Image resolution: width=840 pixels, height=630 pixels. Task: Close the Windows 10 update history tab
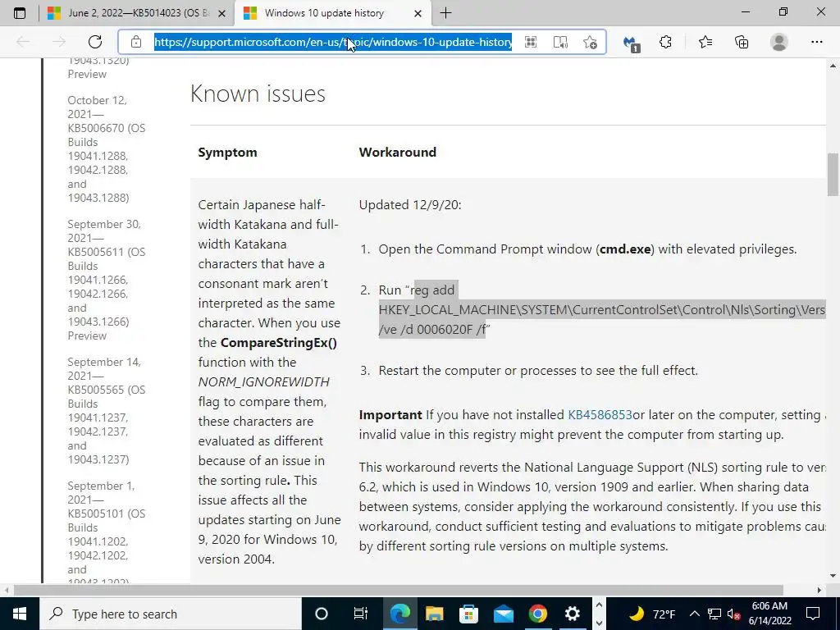tap(418, 13)
